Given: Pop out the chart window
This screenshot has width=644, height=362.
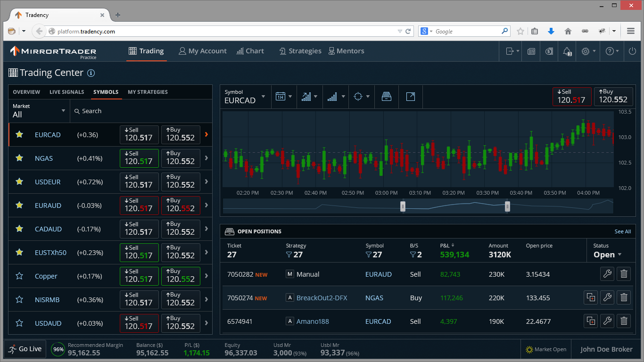Looking at the screenshot, I should coord(411,97).
